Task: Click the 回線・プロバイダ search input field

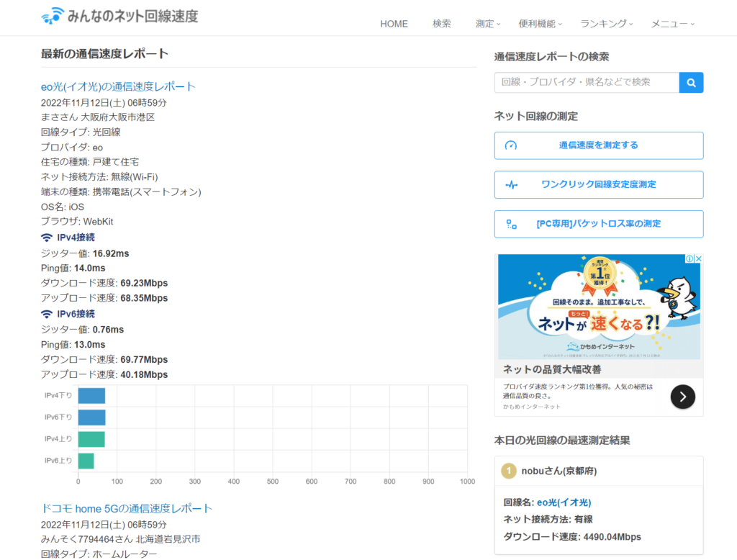Action: coord(587,82)
